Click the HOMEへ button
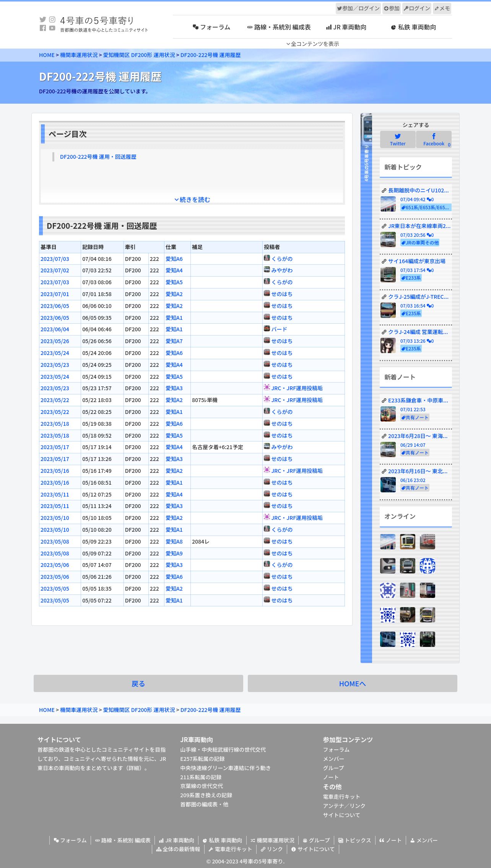This screenshot has width=491, height=868. coord(353,683)
